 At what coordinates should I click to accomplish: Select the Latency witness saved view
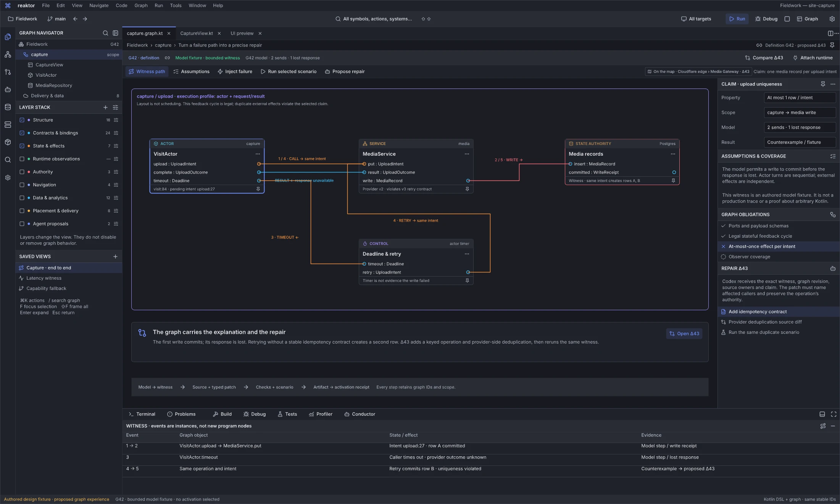(69, 278)
